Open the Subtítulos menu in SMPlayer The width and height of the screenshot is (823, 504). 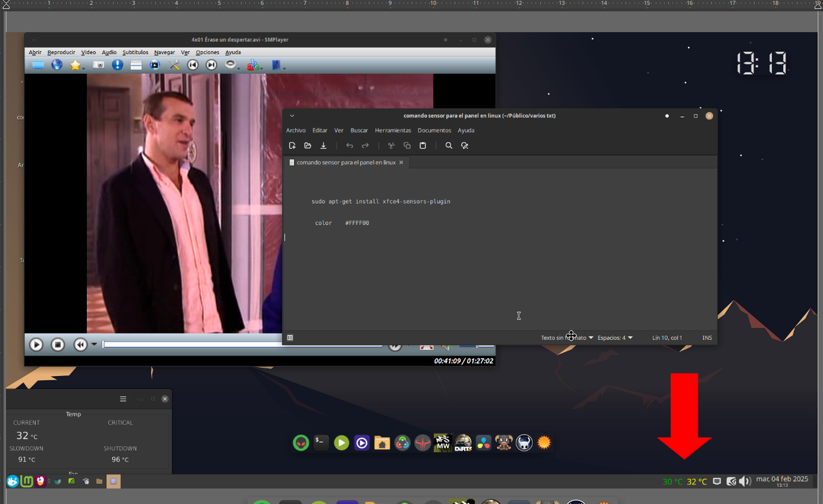135,52
